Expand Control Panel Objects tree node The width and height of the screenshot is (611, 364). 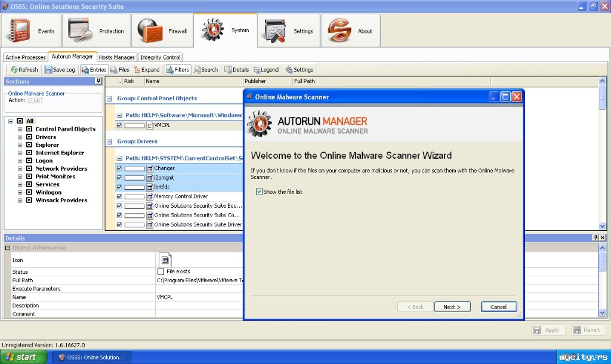click(x=20, y=129)
